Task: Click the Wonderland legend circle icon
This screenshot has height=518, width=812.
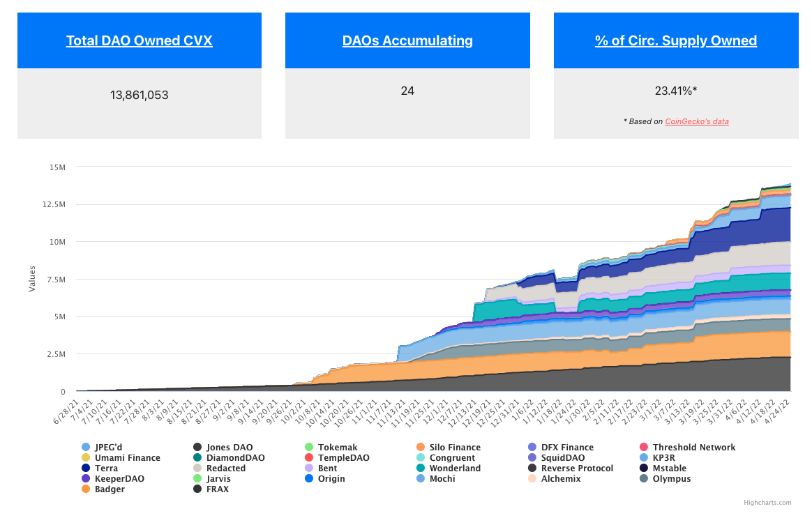Action: click(x=421, y=469)
